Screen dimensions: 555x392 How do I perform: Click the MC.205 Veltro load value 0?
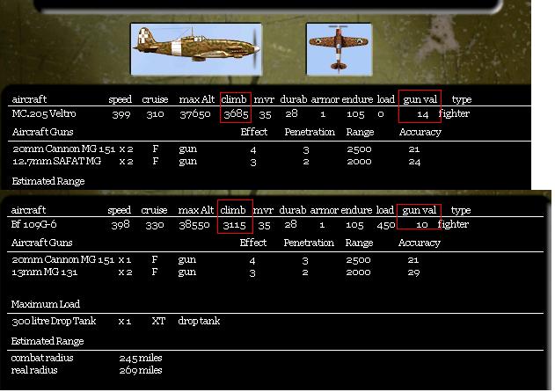click(381, 114)
